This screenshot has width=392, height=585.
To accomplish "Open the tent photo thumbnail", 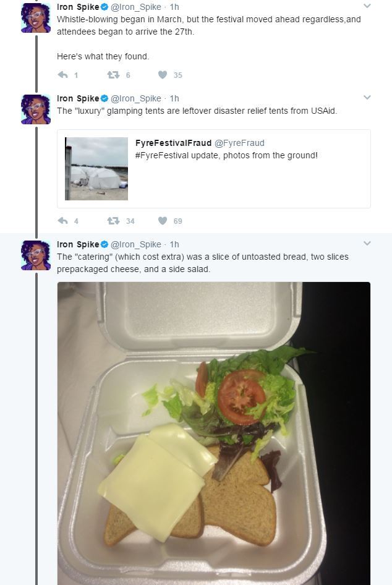I will (96, 169).
